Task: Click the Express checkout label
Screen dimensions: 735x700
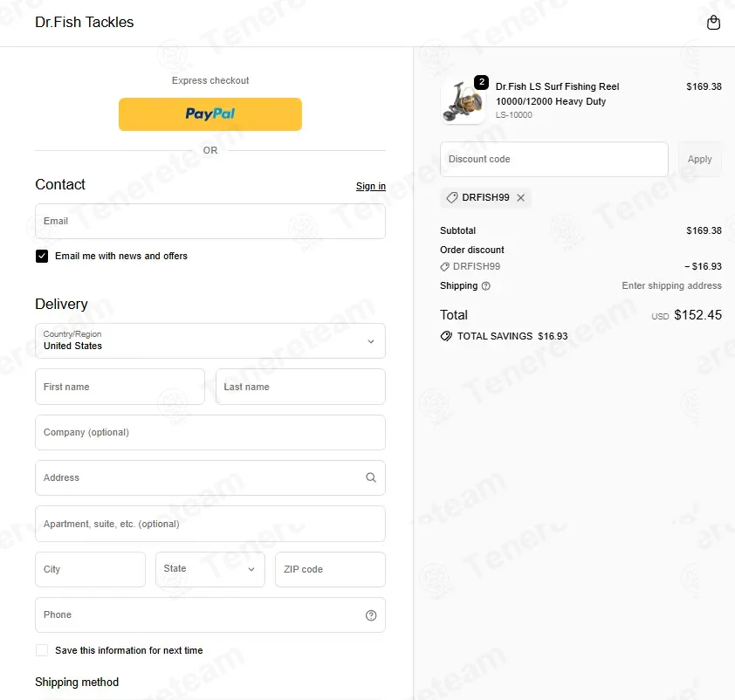Action: [210, 80]
